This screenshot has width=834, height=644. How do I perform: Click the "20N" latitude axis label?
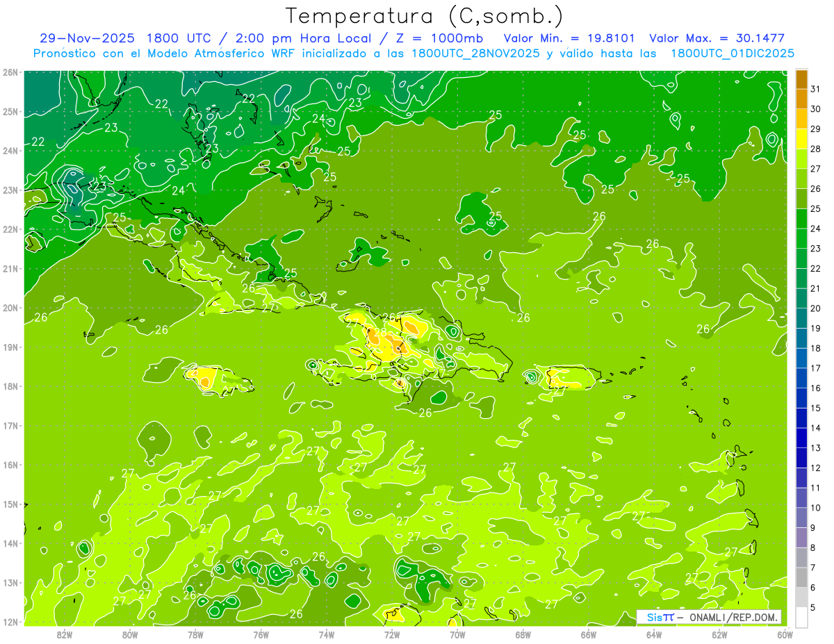pyautogui.click(x=10, y=308)
